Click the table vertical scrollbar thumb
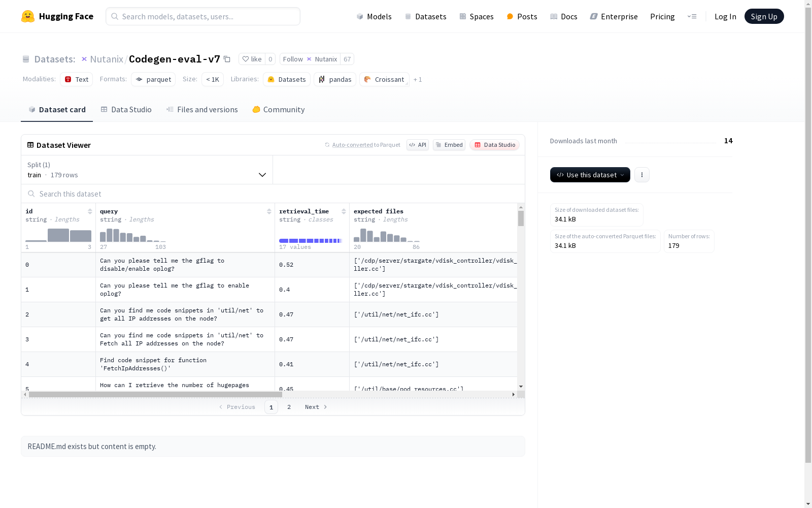 point(521,218)
